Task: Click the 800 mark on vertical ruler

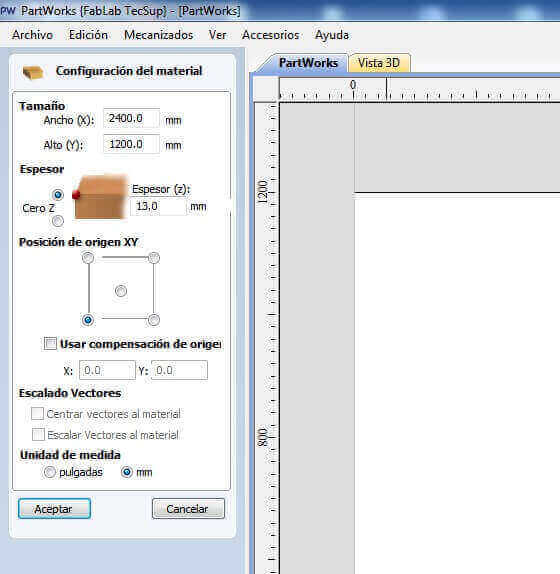Action: pyautogui.click(x=263, y=437)
